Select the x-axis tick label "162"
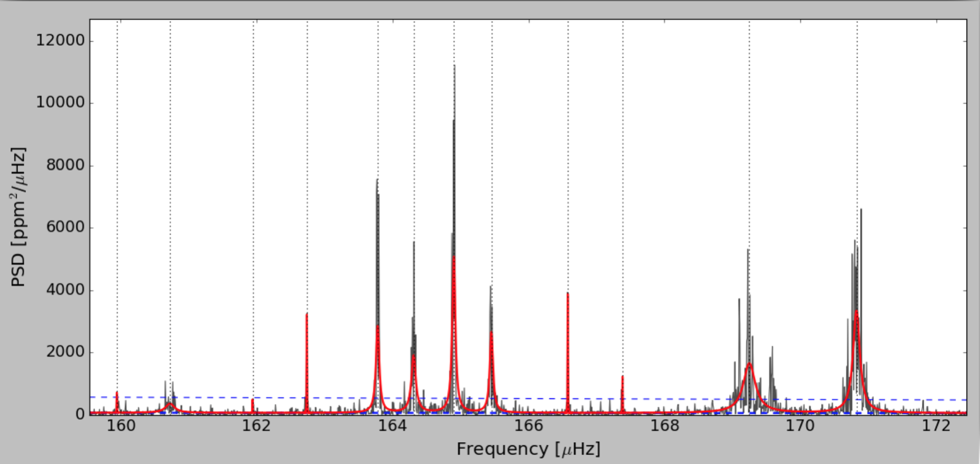980x464 pixels. click(257, 426)
